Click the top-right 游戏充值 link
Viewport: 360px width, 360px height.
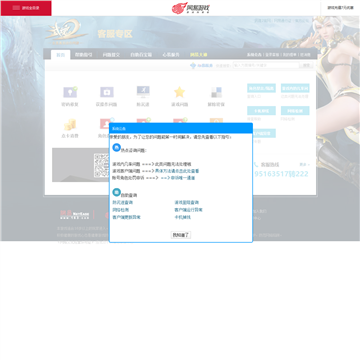click(x=340, y=8)
